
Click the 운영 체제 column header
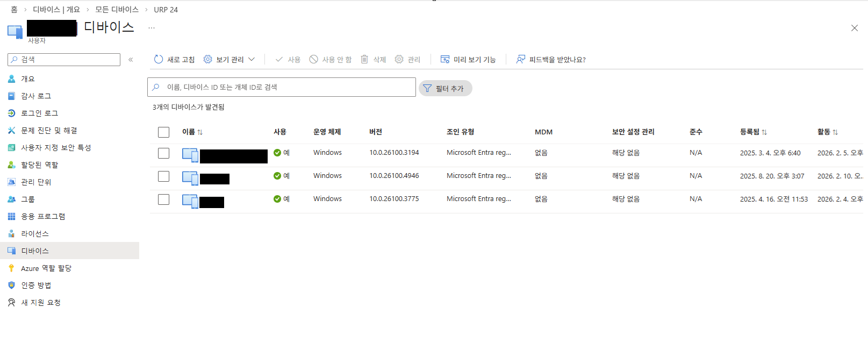tap(327, 132)
